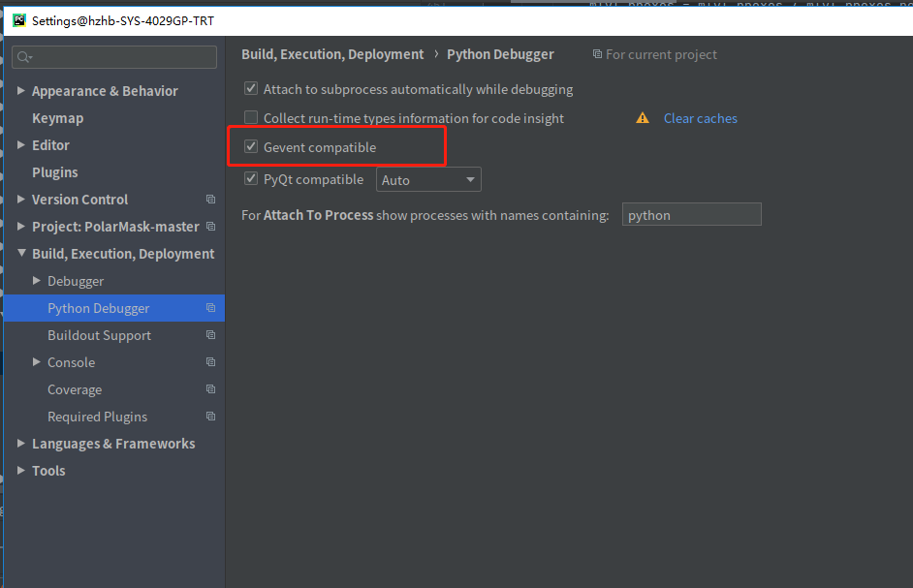Collapse the Build, Execution, Deployment section
The width and height of the screenshot is (913, 588).
[x=21, y=253]
